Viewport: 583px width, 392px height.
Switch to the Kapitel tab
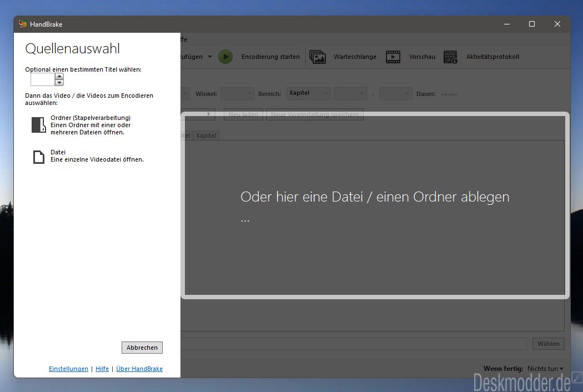206,135
